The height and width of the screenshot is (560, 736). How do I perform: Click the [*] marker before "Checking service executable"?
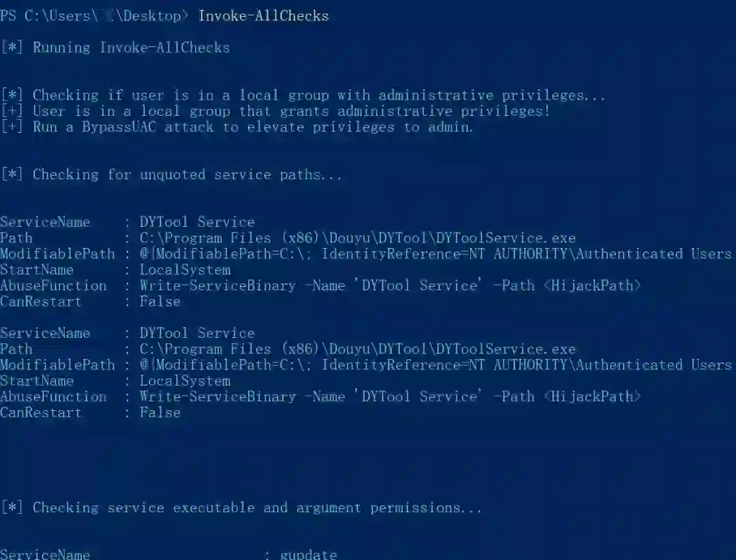tap(12, 508)
